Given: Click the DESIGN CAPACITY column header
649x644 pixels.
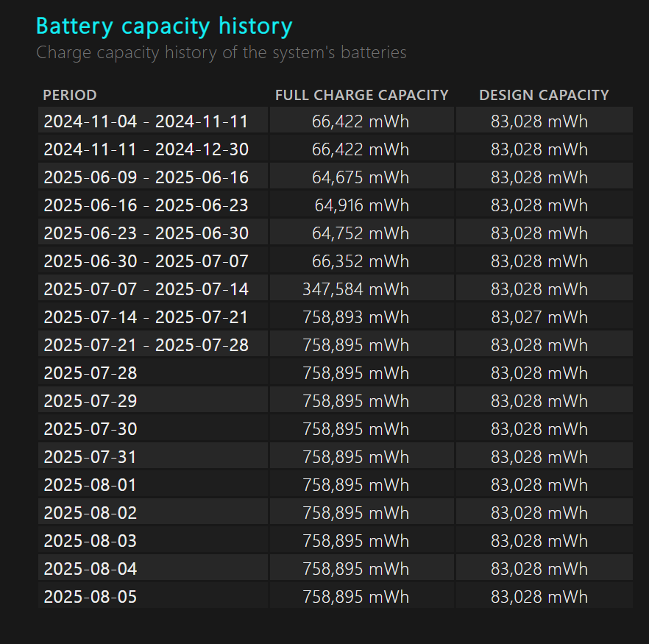Looking at the screenshot, I should pos(544,95).
